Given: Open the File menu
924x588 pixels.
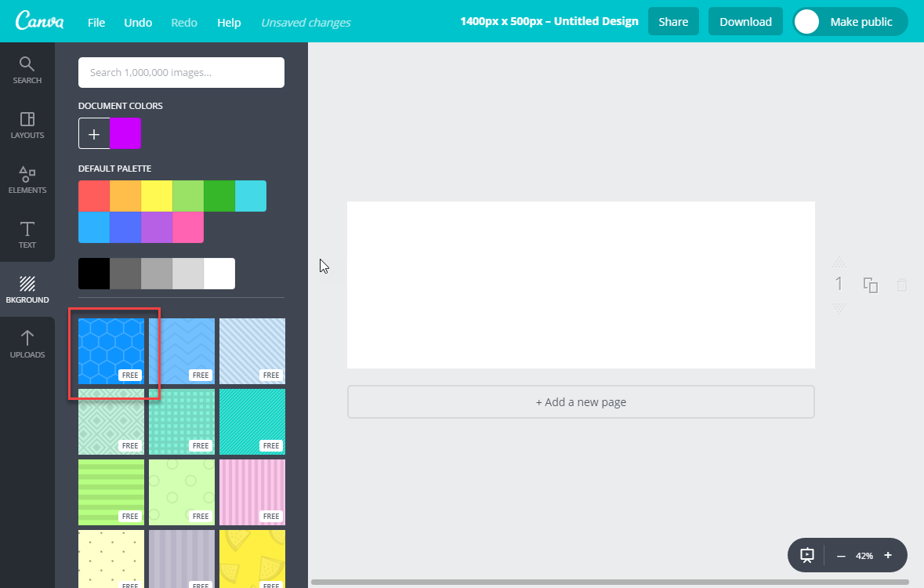Looking at the screenshot, I should [x=96, y=23].
